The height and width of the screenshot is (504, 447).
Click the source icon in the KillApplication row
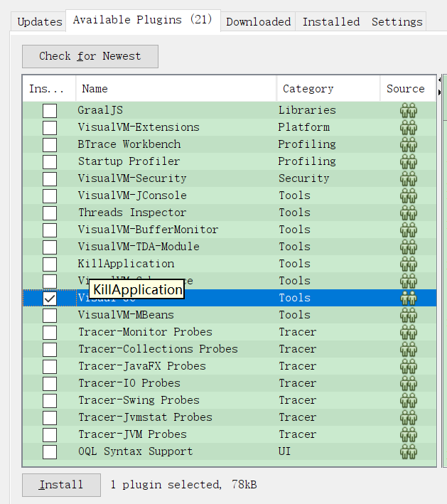pos(409,264)
